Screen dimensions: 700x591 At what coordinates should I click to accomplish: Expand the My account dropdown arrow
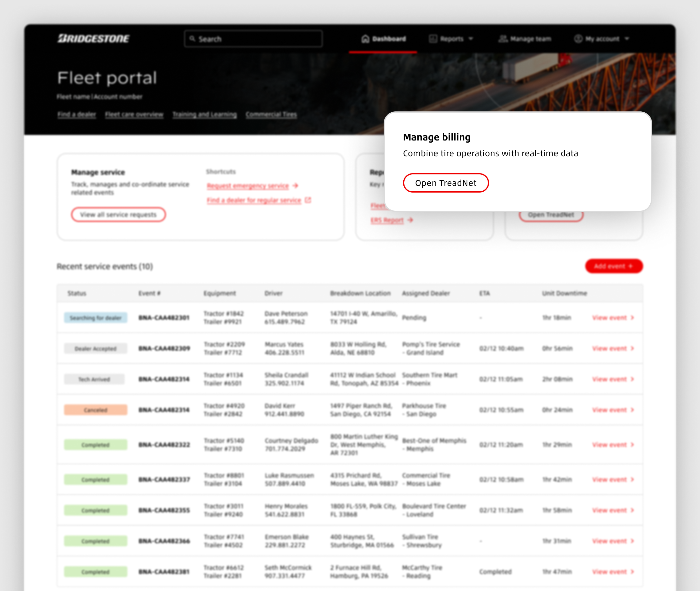[627, 39]
